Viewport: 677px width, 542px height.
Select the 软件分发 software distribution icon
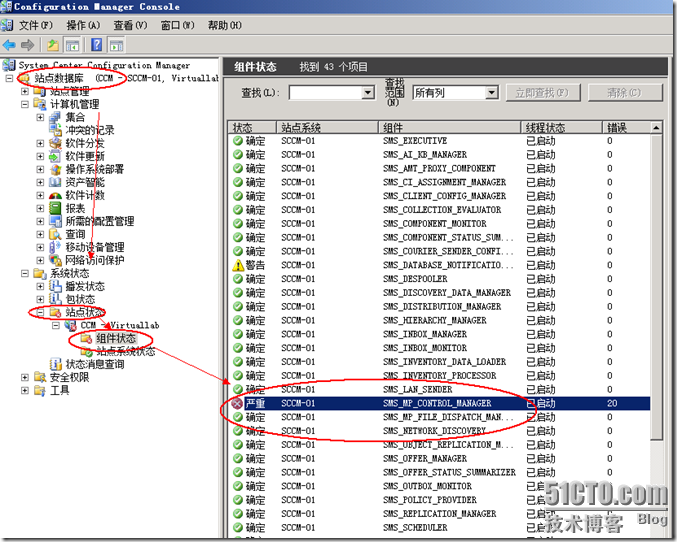[55, 143]
